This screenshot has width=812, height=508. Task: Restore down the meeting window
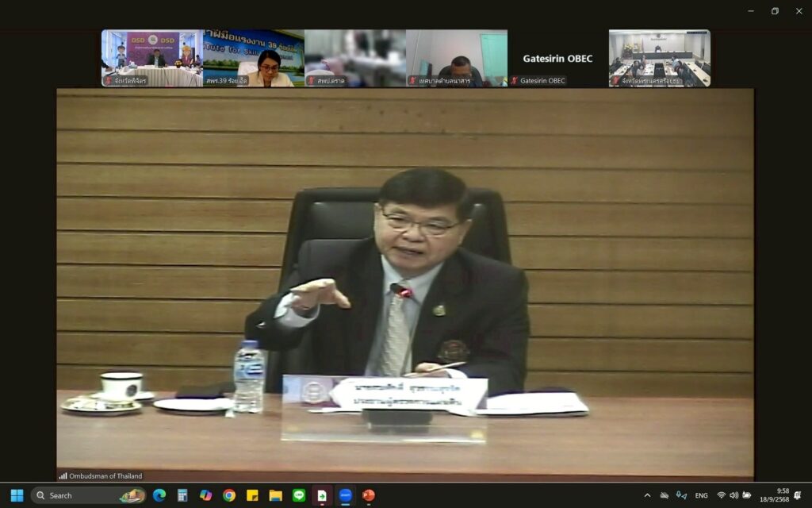pos(775,11)
